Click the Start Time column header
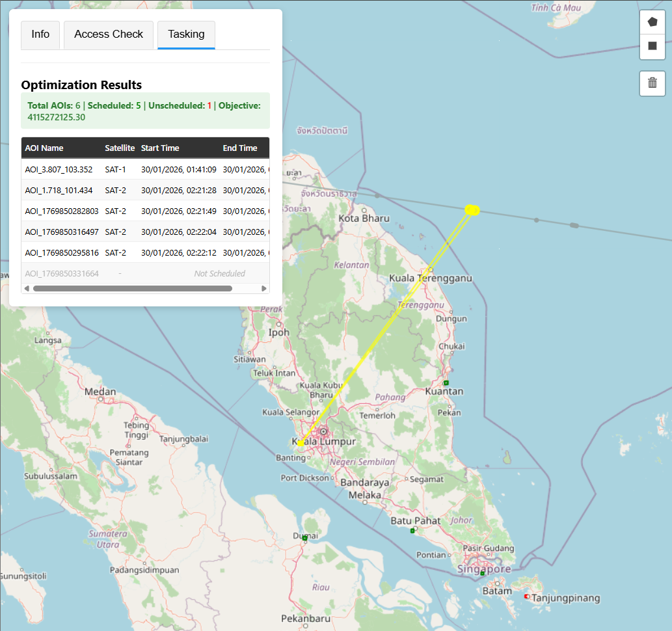The width and height of the screenshot is (672, 631). tap(160, 148)
